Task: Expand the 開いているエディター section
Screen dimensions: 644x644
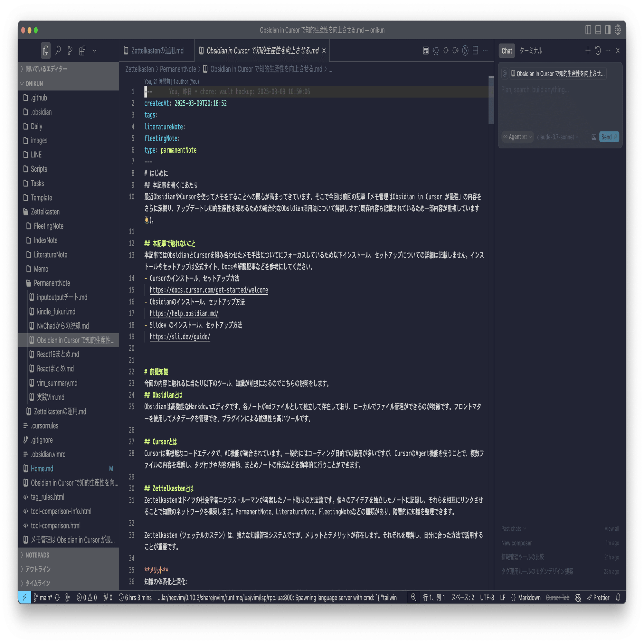Action: tap(68, 69)
